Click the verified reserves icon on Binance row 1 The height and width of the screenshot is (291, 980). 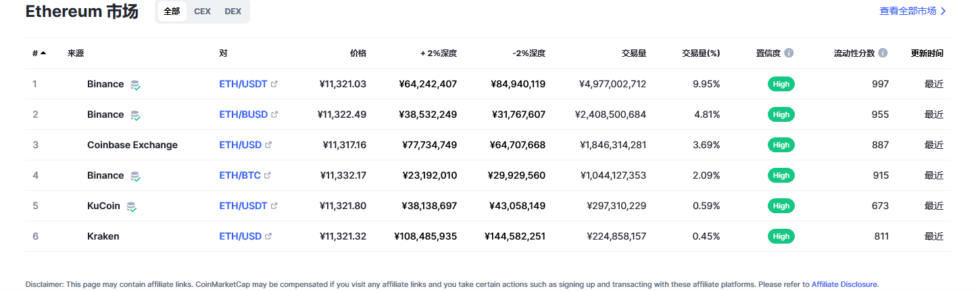click(136, 85)
